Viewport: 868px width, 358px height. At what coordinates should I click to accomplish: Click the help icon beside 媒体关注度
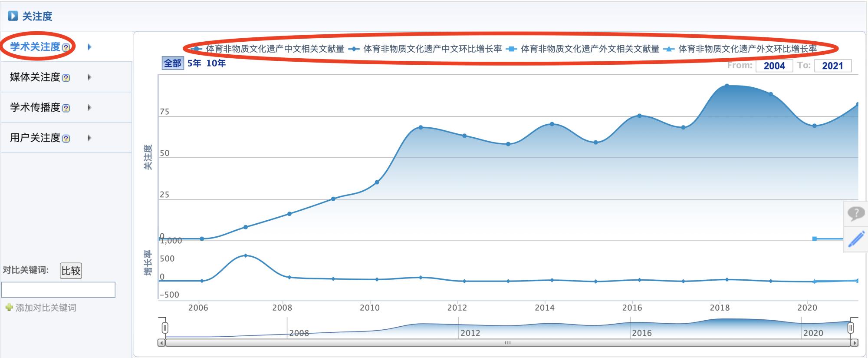pyautogui.click(x=66, y=78)
